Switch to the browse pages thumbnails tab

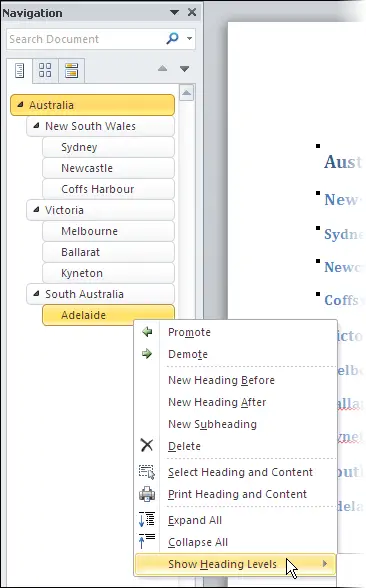coord(45,70)
